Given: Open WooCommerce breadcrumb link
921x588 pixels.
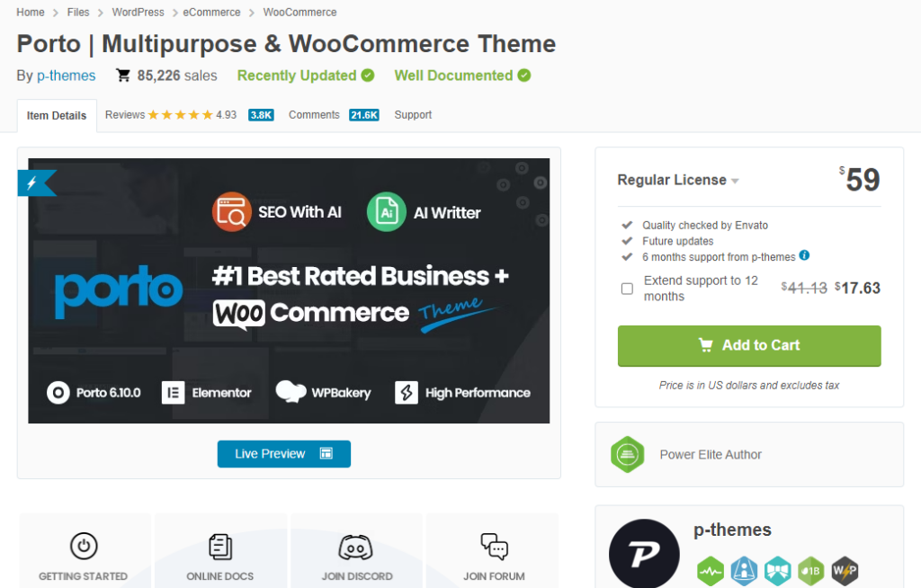Looking at the screenshot, I should [x=300, y=12].
